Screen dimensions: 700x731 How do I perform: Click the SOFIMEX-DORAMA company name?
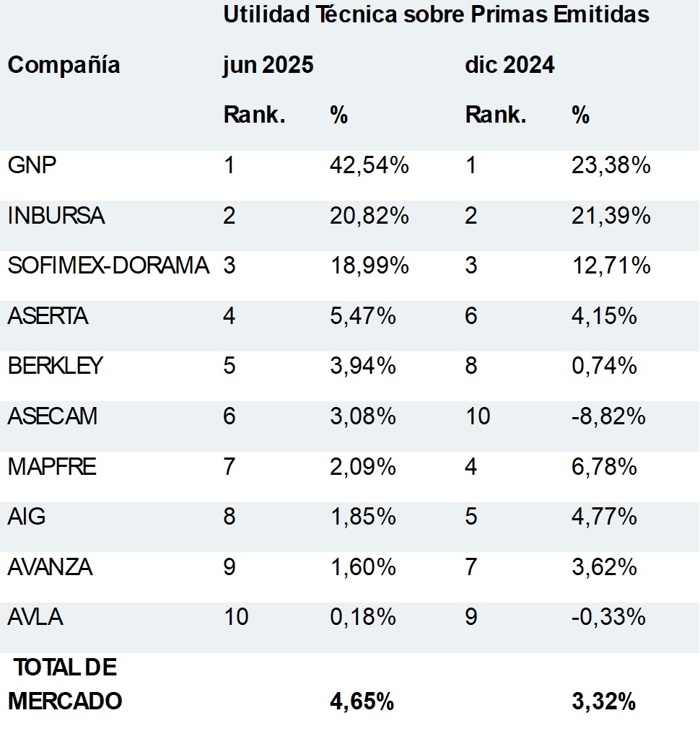tap(108, 266)
